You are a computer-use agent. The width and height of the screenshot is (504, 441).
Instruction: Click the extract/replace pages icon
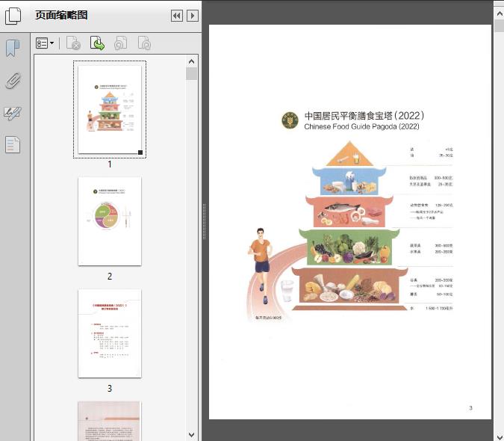click(97, 44)
